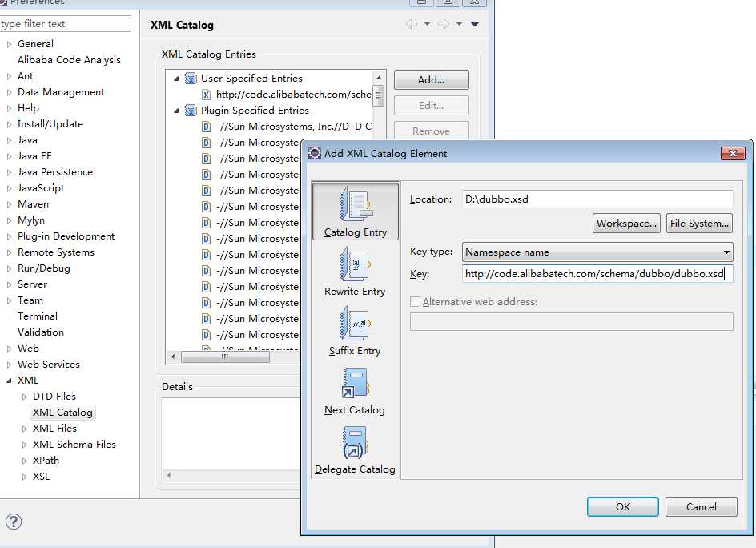Select the Mylyn category
This screenshot has height=548, width=756.
point(31,220)
